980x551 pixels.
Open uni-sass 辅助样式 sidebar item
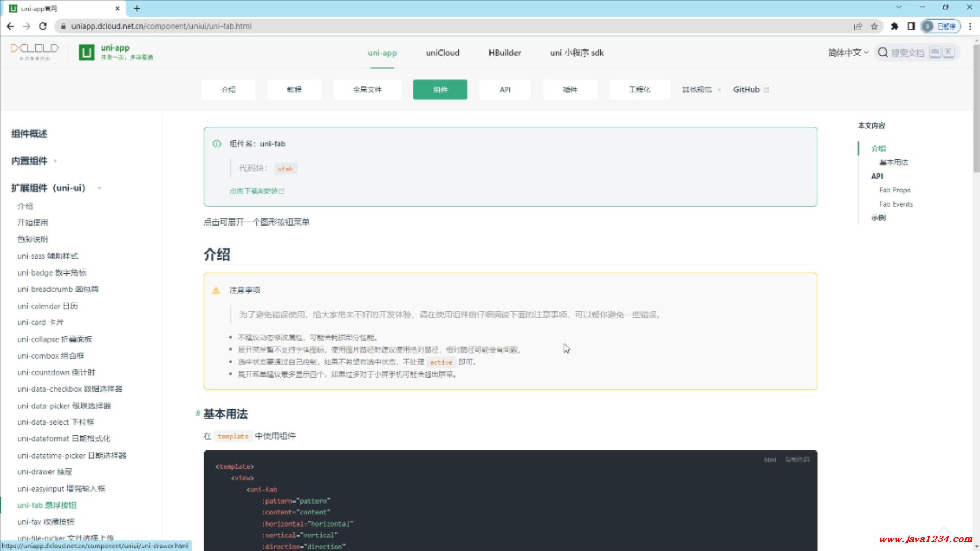coord(48,256)
